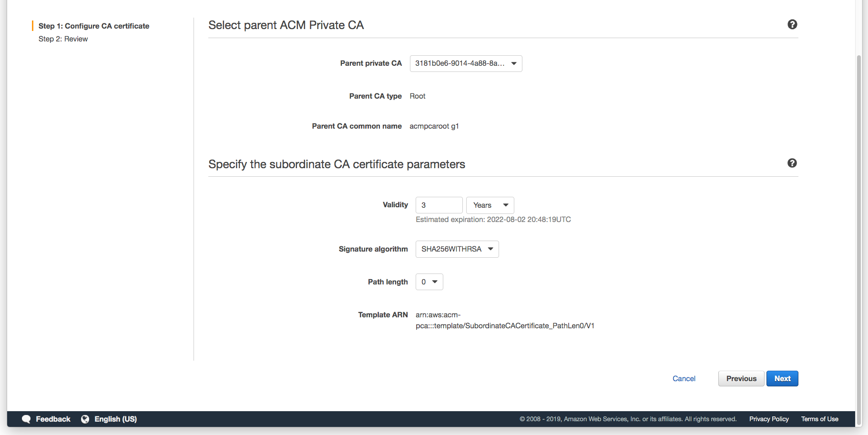Click inside the Validity number field
868x435 pixels.
click(x=439, y=205)
